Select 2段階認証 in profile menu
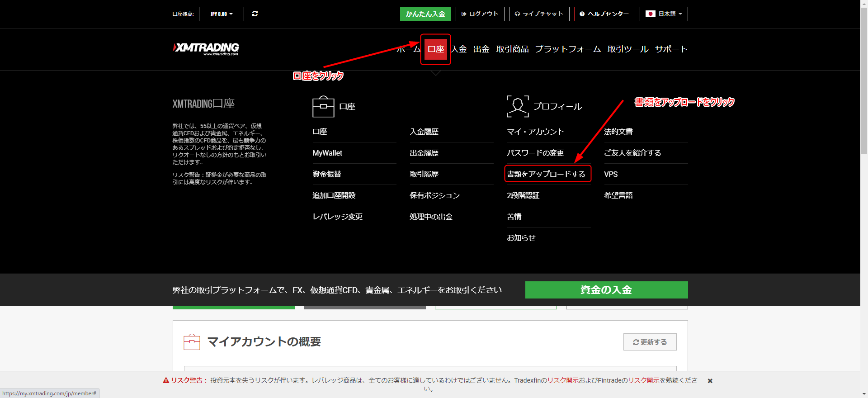Screen dimensions: 868x398 523,195
